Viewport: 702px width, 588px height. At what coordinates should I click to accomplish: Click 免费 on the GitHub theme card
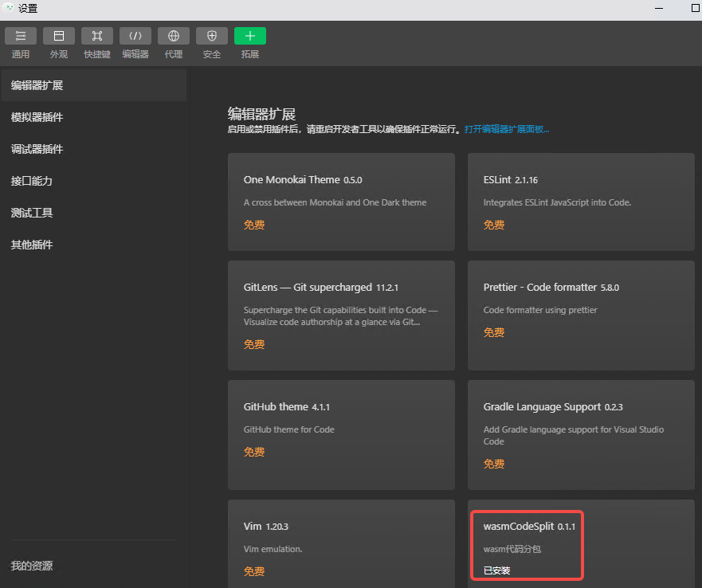pos(254,452)
